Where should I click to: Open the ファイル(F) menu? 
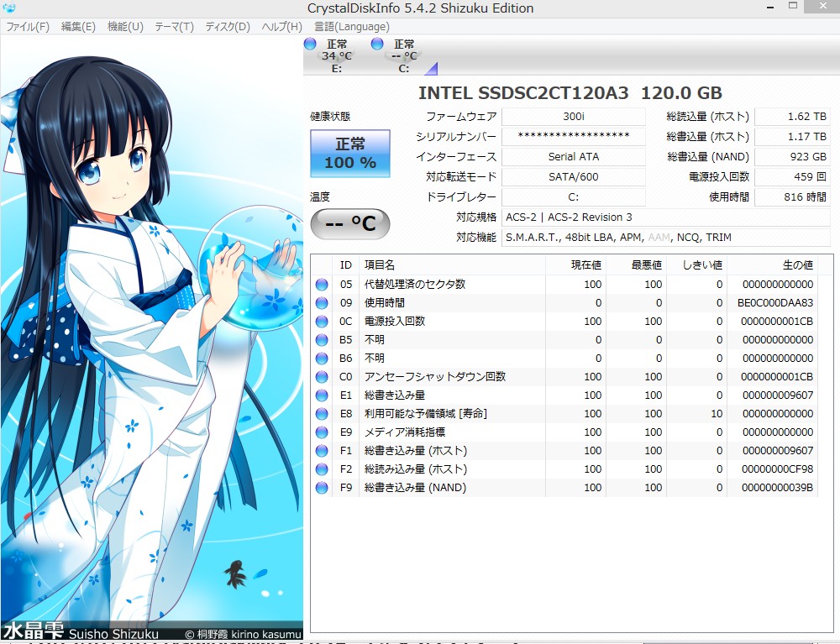click(28, 27)
